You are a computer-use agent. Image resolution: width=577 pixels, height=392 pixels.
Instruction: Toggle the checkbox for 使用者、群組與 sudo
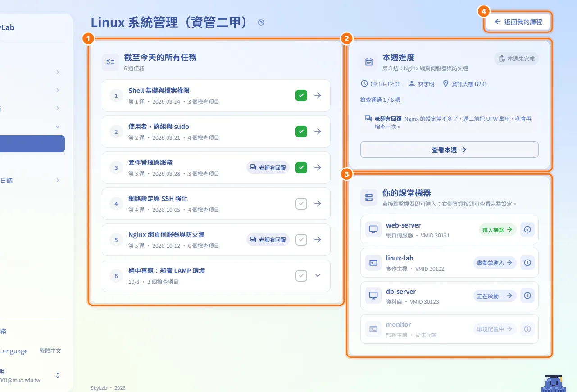[x=301, y=132]
